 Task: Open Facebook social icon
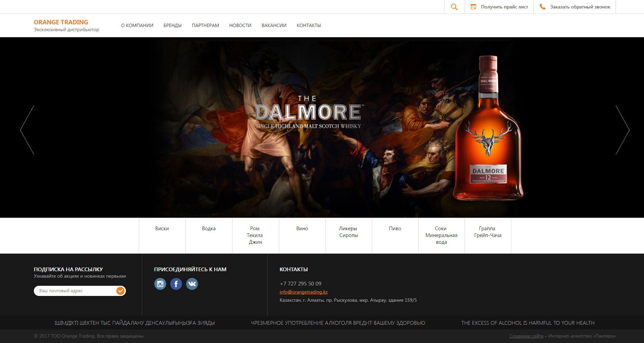176,284
